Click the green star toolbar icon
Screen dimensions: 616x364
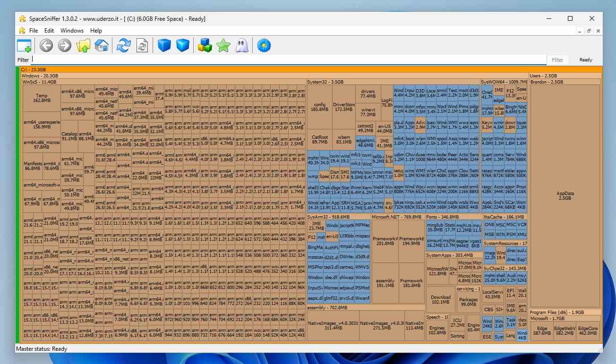[x=223, y=45]
